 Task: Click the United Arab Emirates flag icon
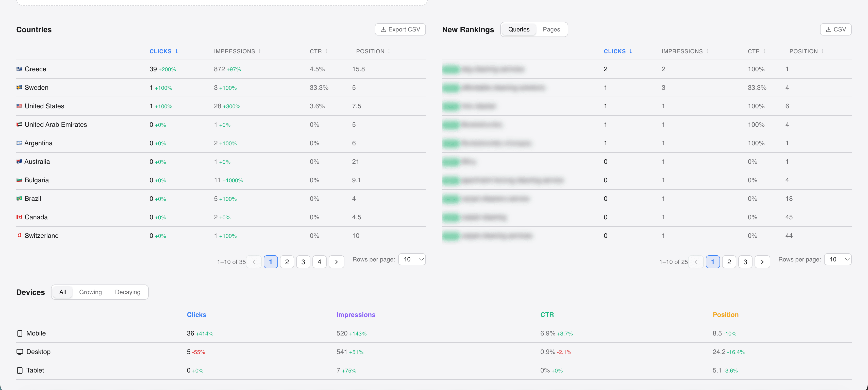[x=20, y=125]
